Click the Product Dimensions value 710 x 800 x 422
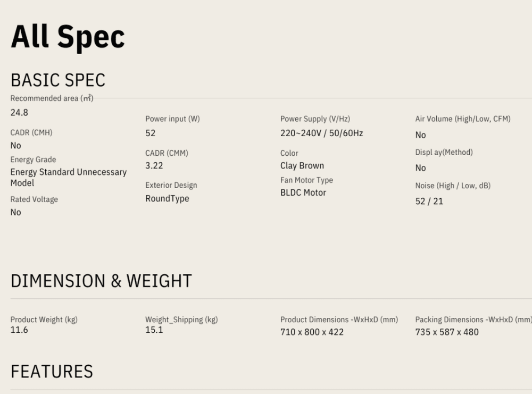Image resolution: width=532 pixels, height=394 pixels. click(312, 332)
